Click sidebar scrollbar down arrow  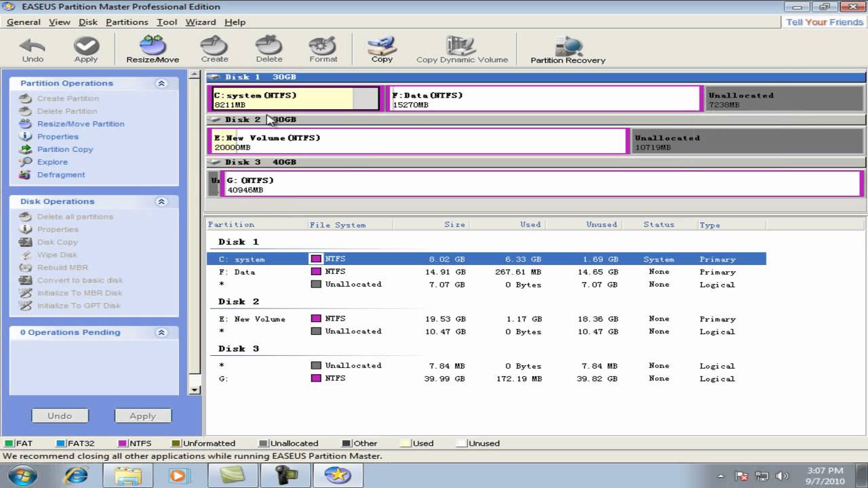click(x=195, y=390)
